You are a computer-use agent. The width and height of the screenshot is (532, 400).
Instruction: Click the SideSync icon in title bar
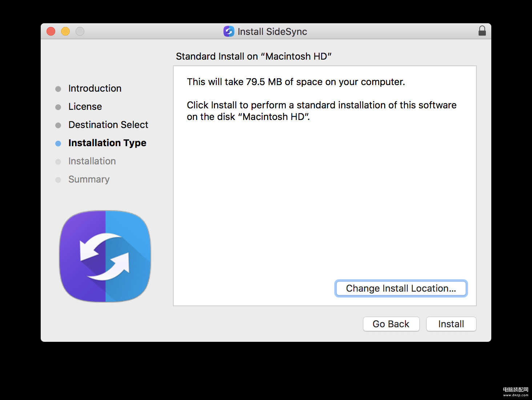point(229,31)
